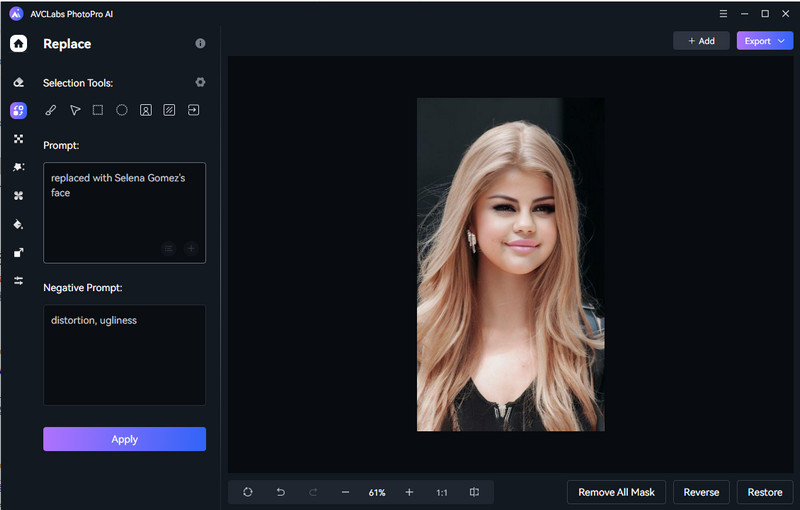Select the Brush selection tool
This screenshot has height=510, width=800.
pos(51,110)
